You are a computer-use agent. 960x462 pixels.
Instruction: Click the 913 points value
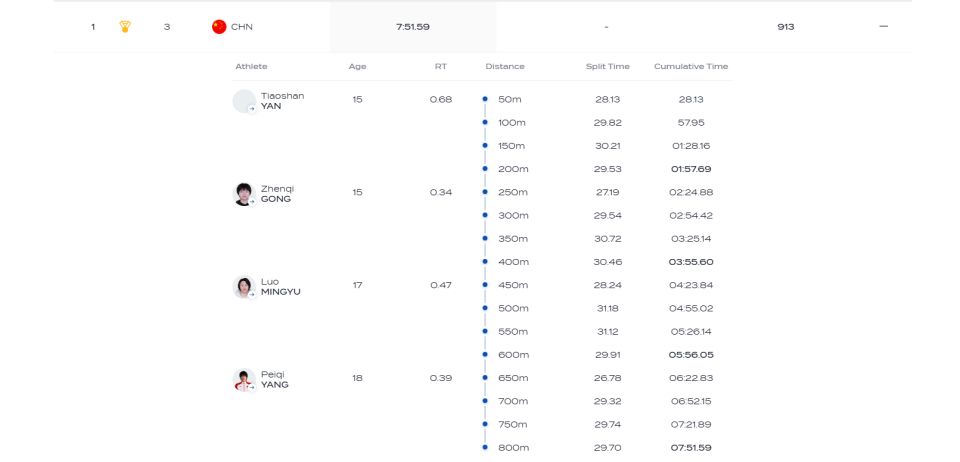[785, 27]
